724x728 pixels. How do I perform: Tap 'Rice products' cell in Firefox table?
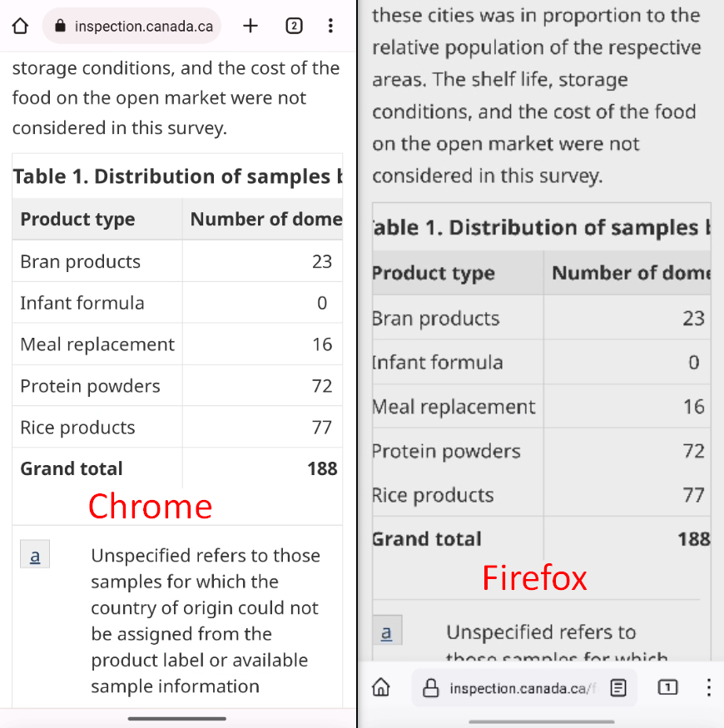tap(458, 495)
